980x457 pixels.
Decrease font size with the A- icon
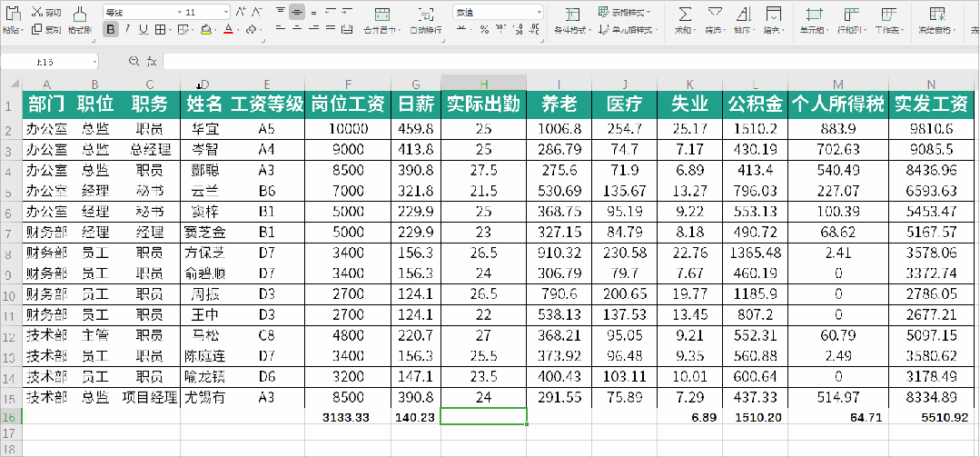coord(257,12)
